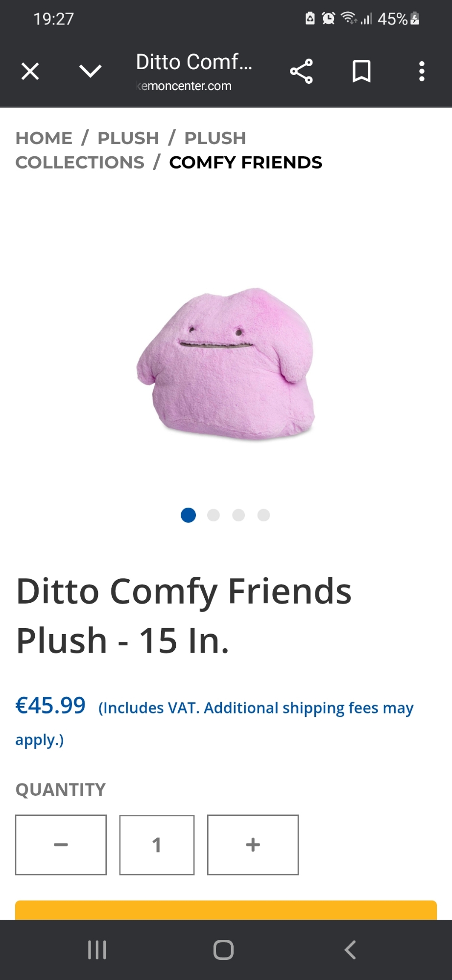Focus the quantity input field
This screenshot has width=452, height=980.
tap(157, 845)
